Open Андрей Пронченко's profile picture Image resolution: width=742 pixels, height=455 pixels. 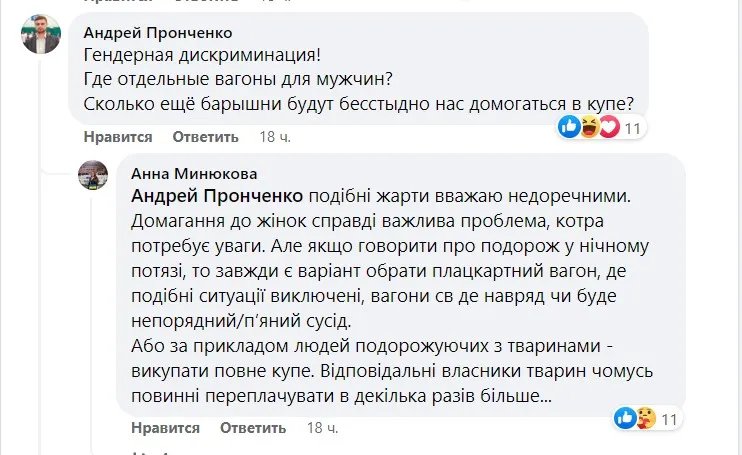41,35
